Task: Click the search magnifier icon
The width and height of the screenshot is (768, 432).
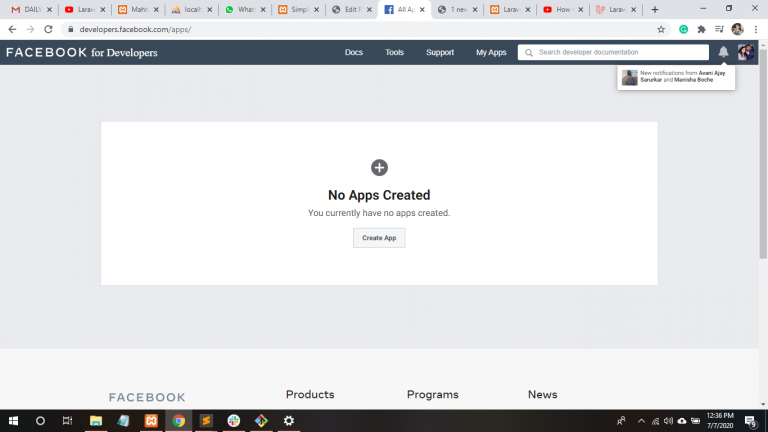Action: [528, 52]
